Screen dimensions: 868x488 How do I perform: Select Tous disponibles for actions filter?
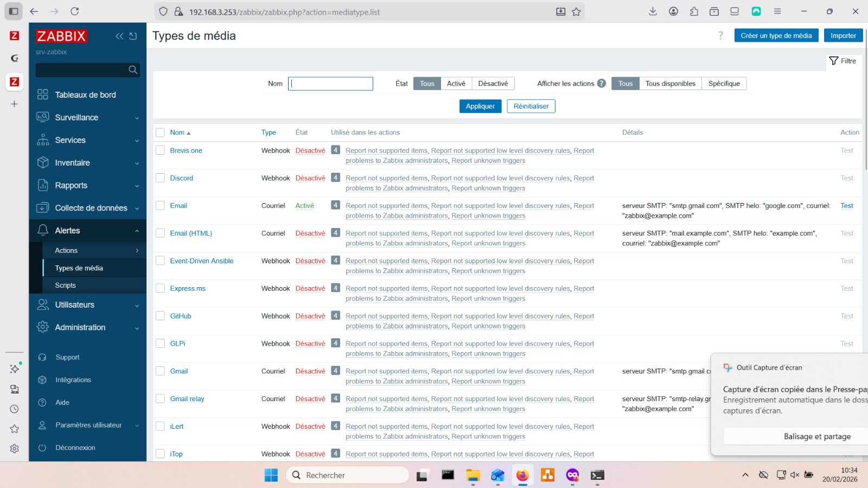point(671,84)
